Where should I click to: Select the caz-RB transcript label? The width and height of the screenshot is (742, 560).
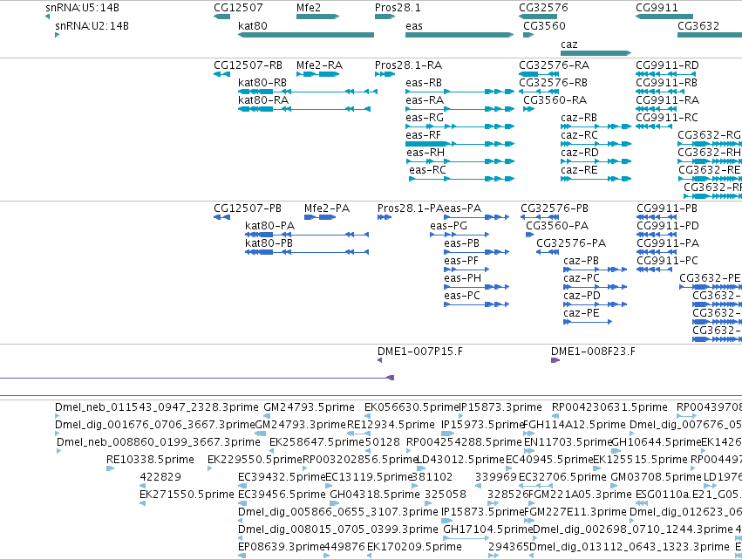click(579, 118)
